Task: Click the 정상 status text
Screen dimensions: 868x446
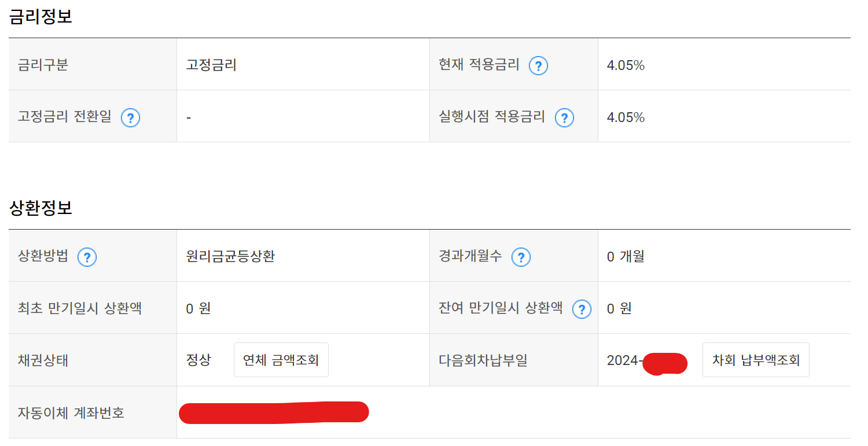Action: click(198, 360)
